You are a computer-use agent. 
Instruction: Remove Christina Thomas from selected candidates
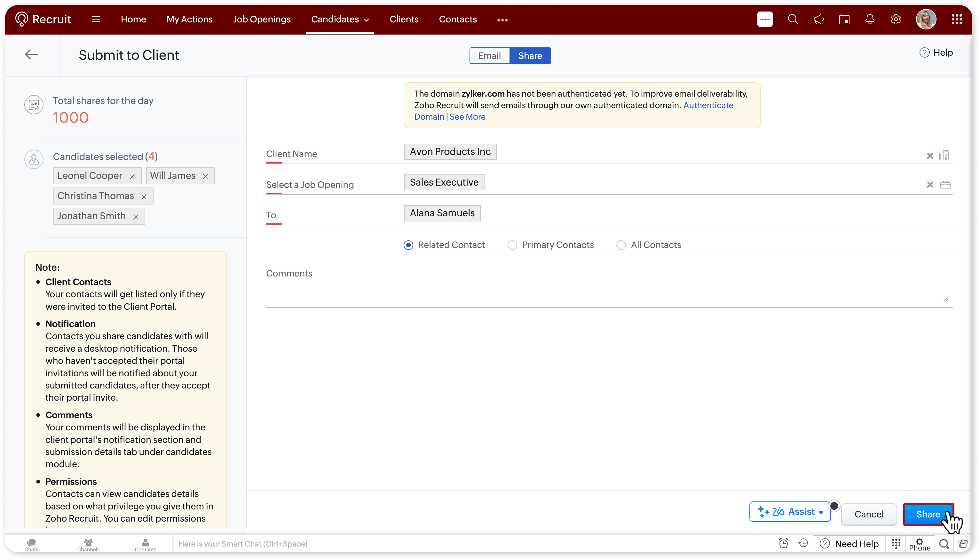tap(144, 196)
